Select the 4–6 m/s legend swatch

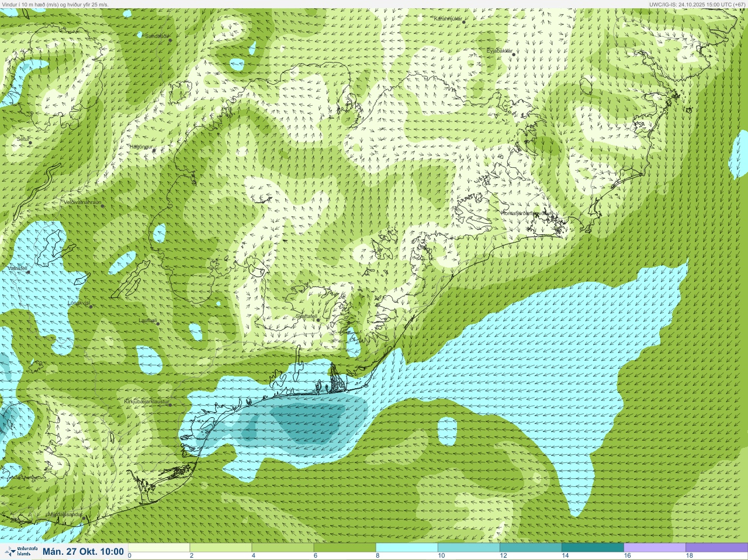[283, 548]
